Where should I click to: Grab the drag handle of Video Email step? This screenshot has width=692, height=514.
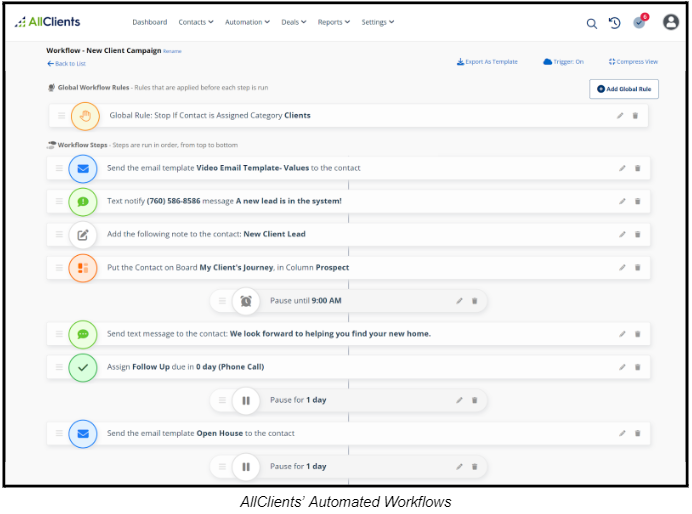tap(59, 168)
